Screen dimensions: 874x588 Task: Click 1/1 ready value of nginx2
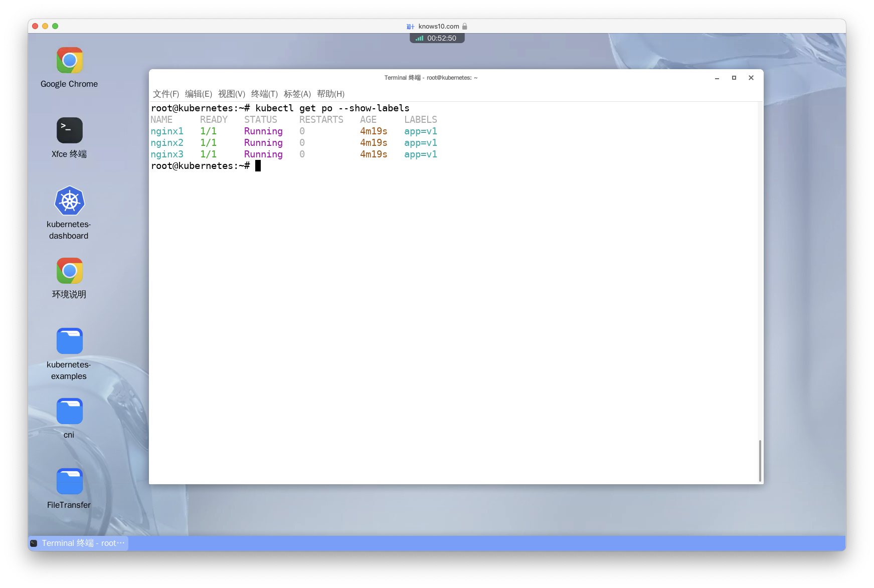coord(209,143)
